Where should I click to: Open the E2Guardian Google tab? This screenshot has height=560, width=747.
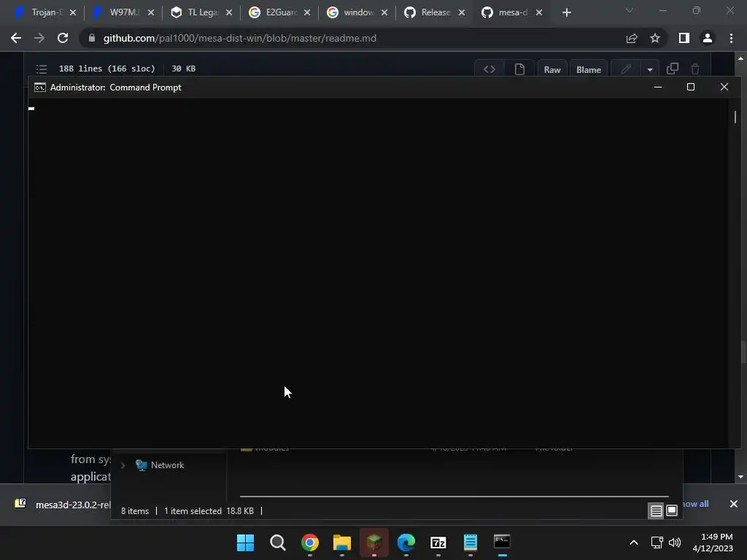coord(274,12)
